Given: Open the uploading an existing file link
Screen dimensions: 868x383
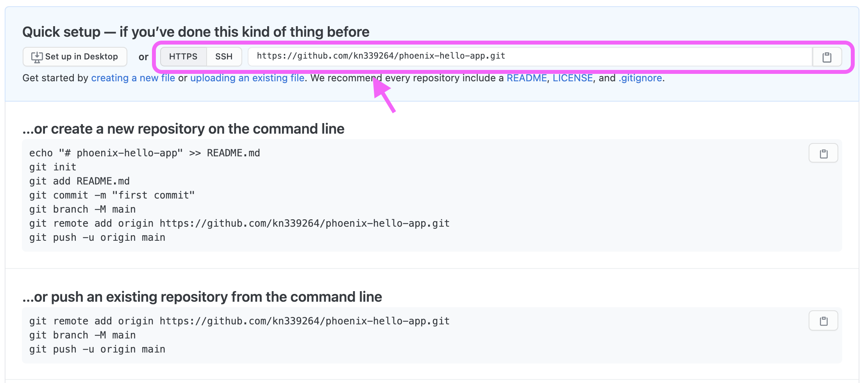Looking at the screenshot, I should click(247, 78).
